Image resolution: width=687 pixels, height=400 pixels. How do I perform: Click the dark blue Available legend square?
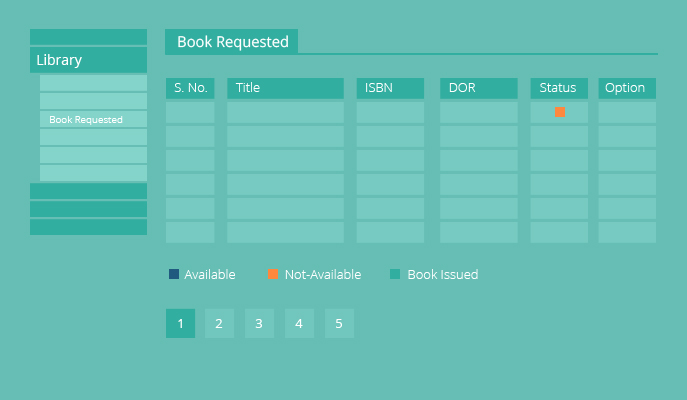tap(174, 274)
